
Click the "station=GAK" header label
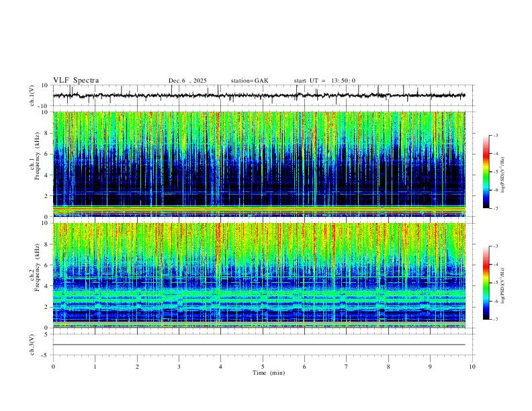click(x=249, y=81)
